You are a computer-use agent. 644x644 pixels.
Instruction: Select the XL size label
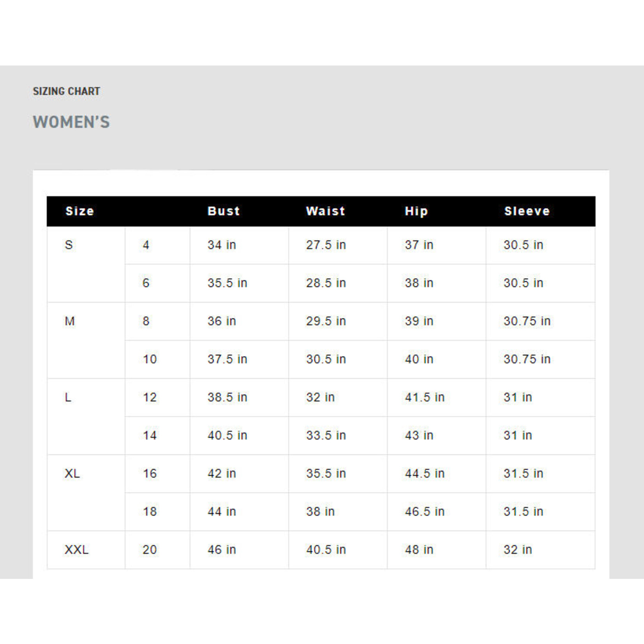tap(72, 474)
